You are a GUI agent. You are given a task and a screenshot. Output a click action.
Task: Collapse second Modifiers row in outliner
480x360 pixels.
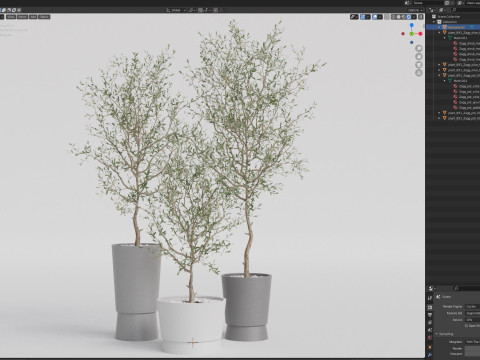click(x=445, y=81)
